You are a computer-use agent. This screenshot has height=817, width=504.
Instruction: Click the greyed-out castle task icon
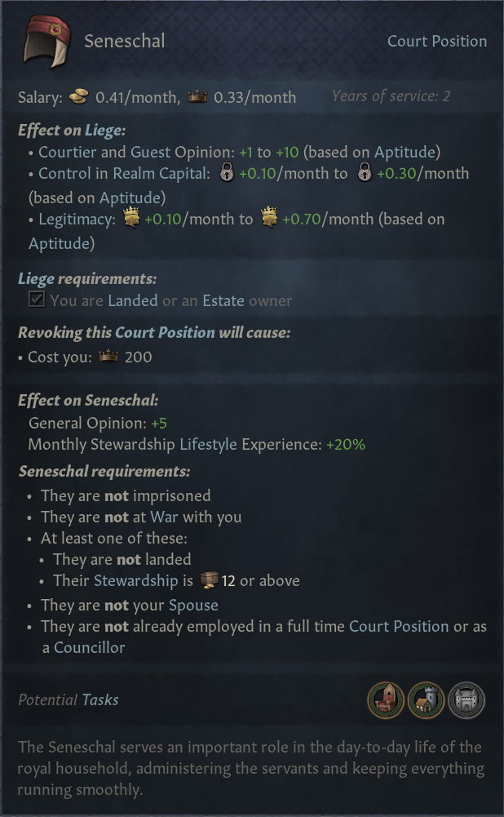tap(466, 700)
